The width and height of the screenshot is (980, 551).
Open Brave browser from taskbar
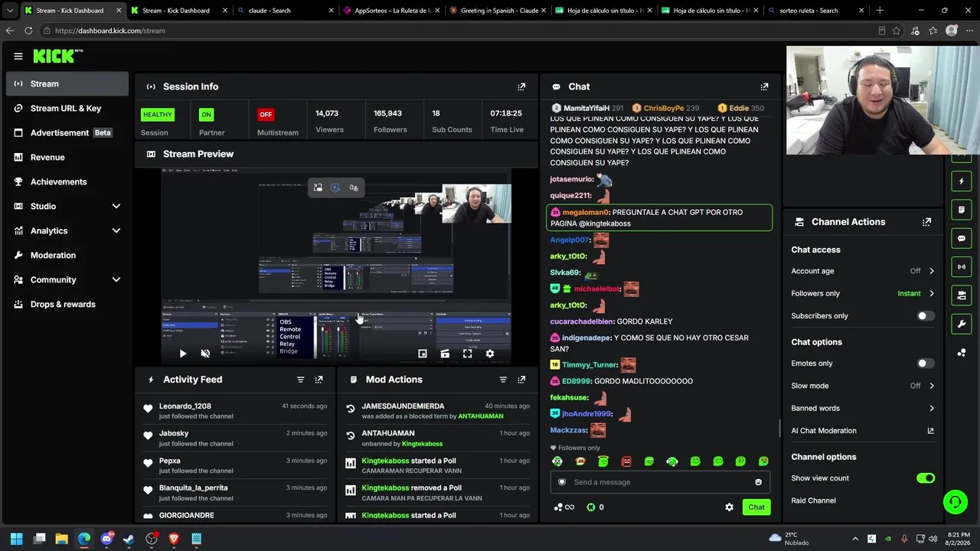[x=174, y=539]
